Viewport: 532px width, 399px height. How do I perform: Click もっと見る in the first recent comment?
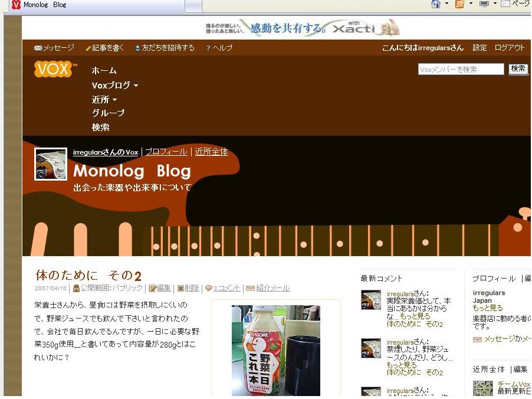click(415, 316)
